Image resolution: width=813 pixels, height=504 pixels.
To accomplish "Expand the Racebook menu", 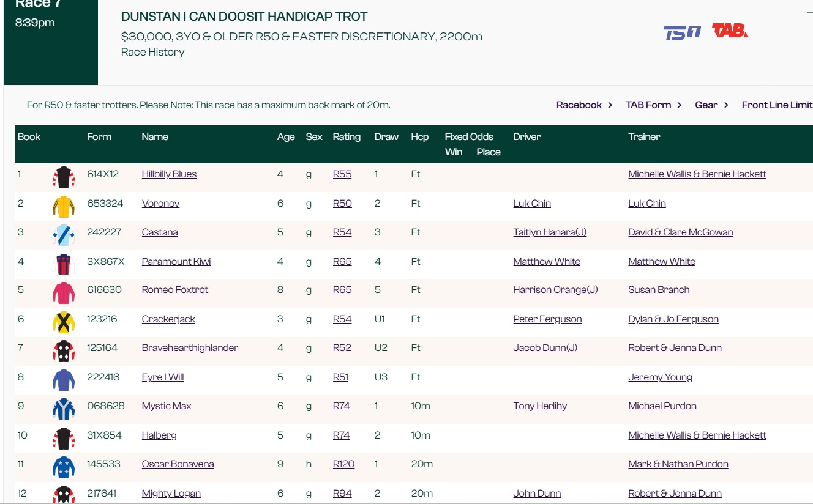I will 584,105.
